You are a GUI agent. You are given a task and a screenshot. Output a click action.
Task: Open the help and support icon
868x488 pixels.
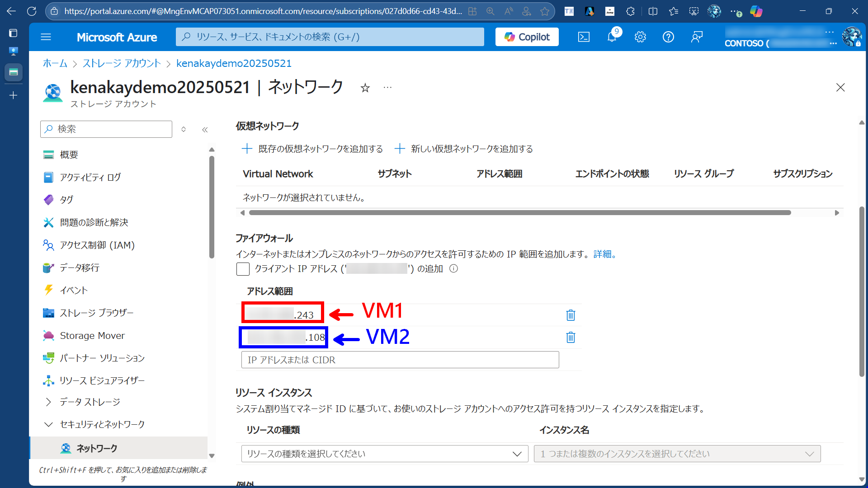[x=668, y=37]
